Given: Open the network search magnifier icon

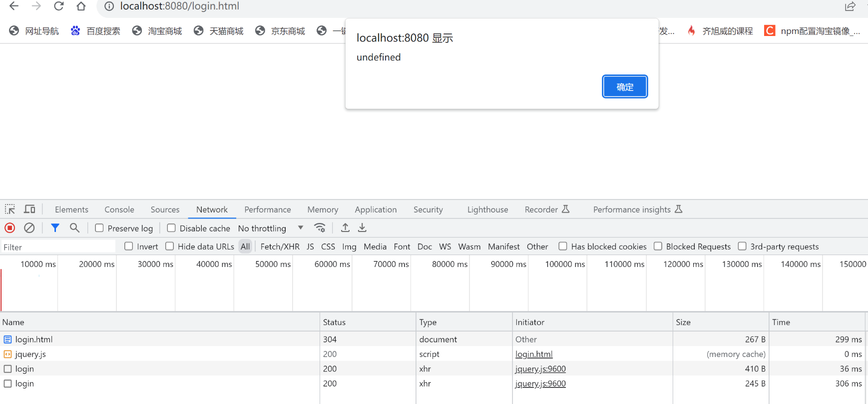Looking at the screenshot, I should 74,228.
